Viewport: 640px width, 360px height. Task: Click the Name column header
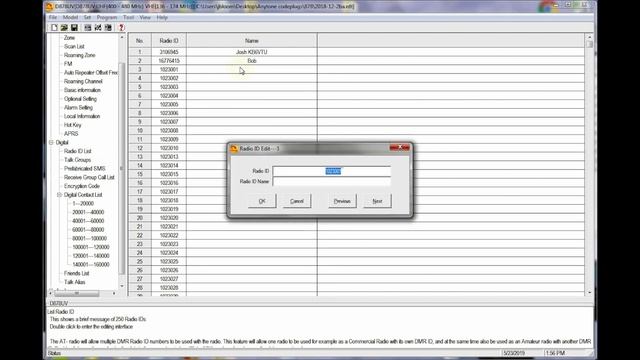point(252,41)
